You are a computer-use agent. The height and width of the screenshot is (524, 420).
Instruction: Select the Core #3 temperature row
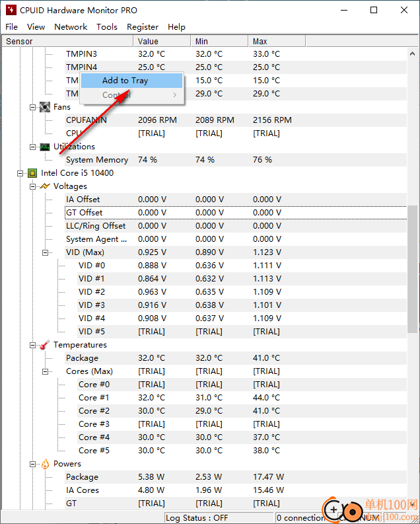point(242,424)
